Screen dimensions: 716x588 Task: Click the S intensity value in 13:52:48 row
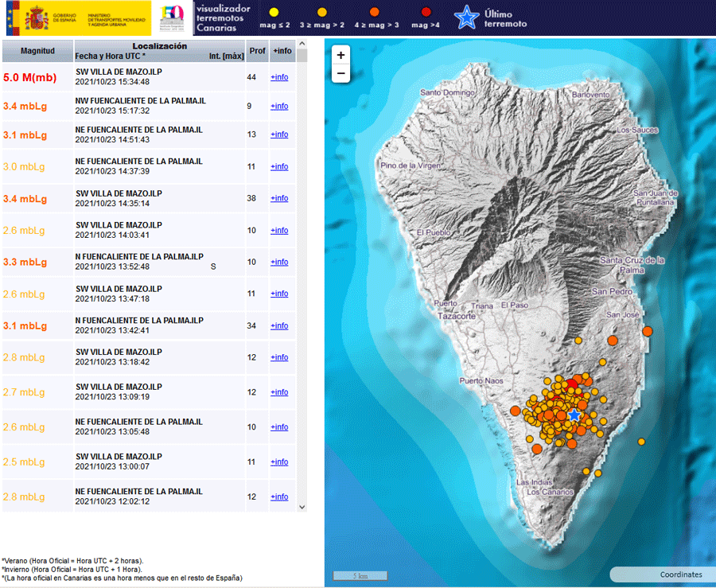coord(213,267)
